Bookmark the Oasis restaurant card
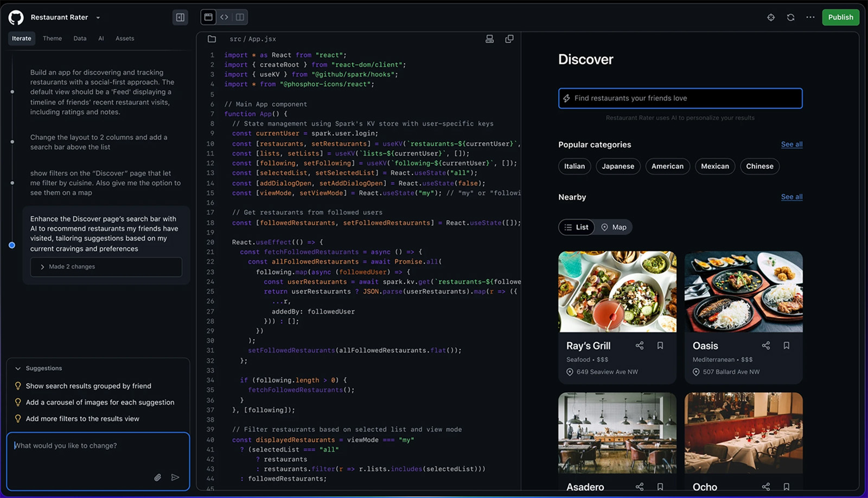 (x=787, y=345)
